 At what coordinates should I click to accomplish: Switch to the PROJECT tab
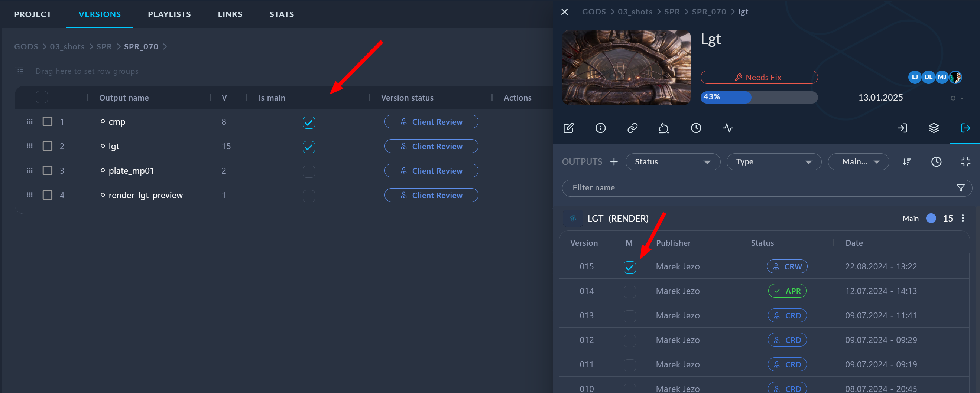[33, 14]
